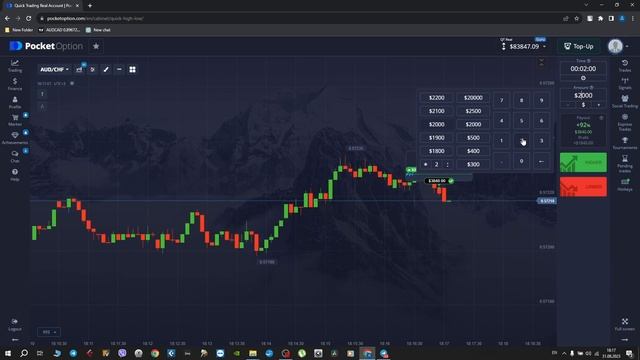Open the Signals panel
640x360 pixels.
coord(624,83)
